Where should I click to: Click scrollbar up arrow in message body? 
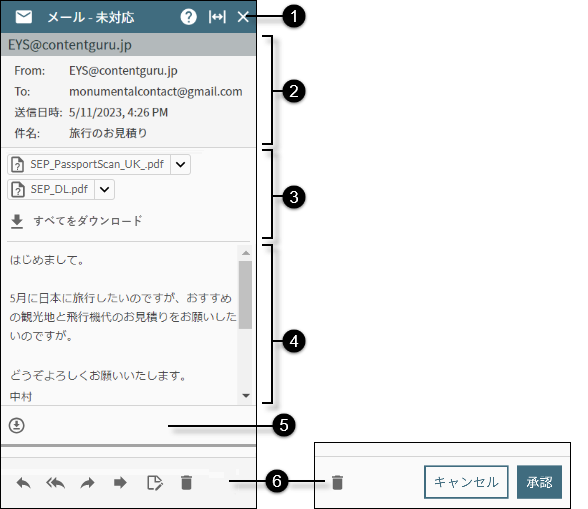[246, 253]
